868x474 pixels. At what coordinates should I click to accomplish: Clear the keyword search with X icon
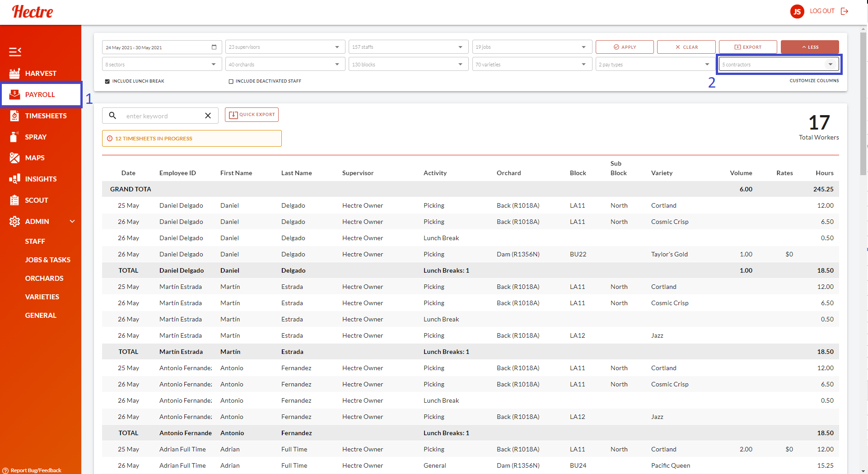208,116
